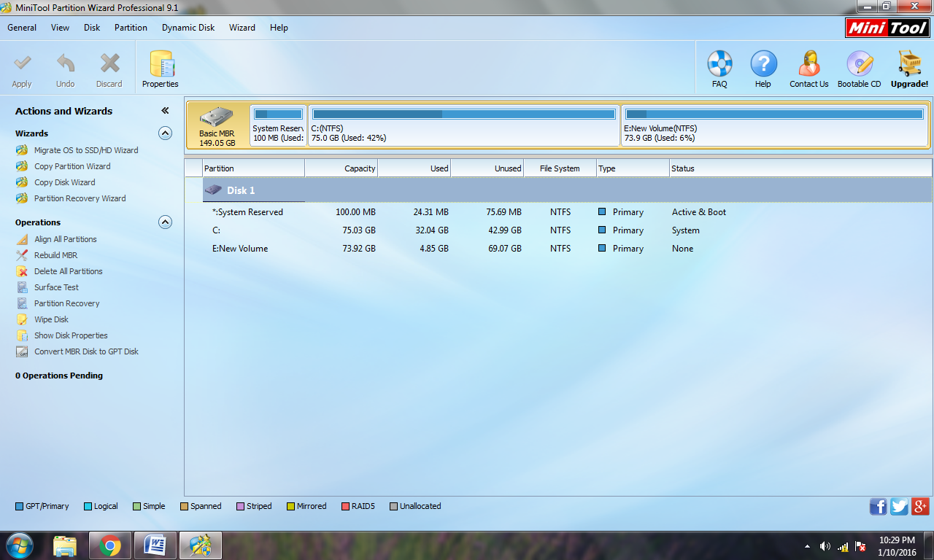Click the Partition Recovery Wizard icon
Image resolution: width=934 pixels, height=560 pixels.
(x=22, y=198)
